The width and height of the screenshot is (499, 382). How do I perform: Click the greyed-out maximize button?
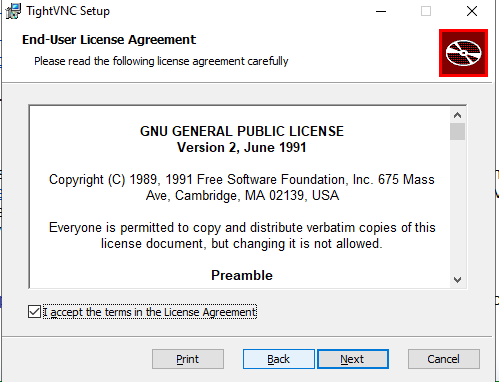click(426, 11)
